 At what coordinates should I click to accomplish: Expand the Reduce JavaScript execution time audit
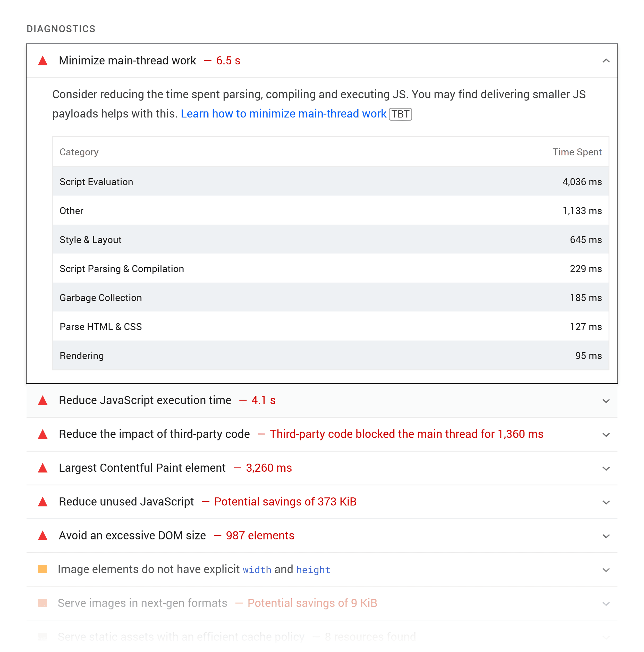(x=606, y=401)
